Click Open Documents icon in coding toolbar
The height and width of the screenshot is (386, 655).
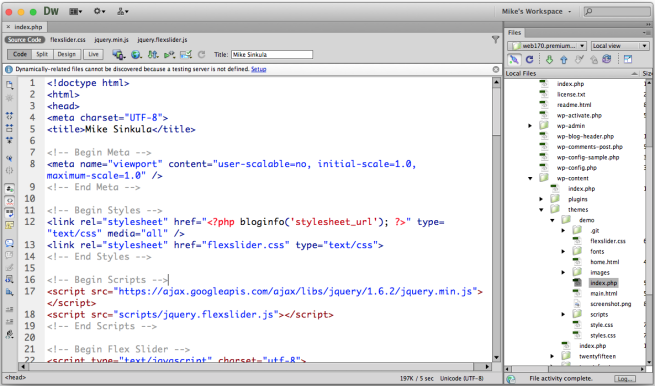point(9,85)
